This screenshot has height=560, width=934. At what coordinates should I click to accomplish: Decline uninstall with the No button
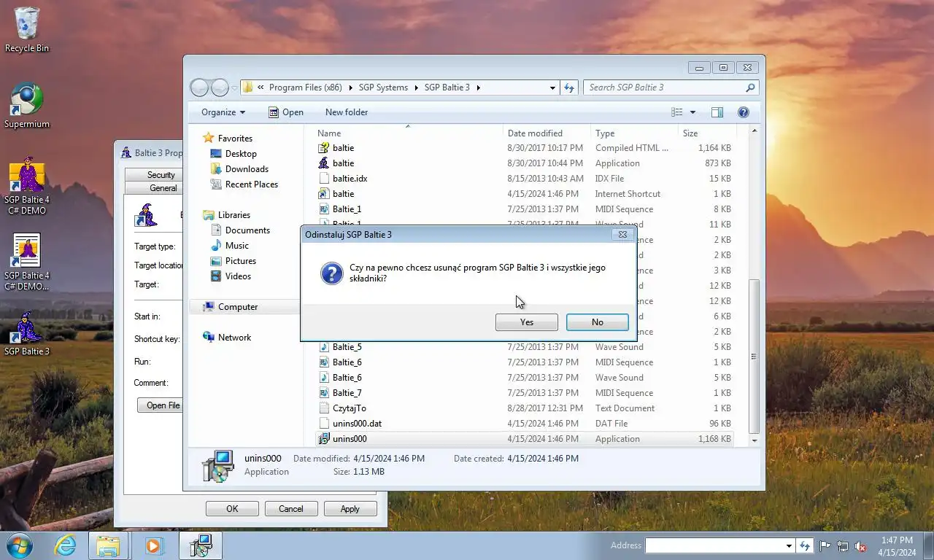(x=597, y=322)
